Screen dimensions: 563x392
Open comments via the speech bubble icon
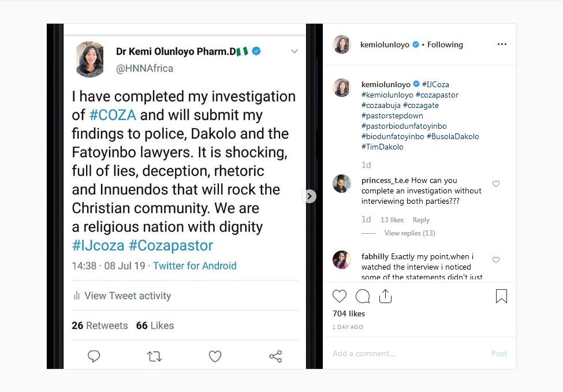pos(363,296)
